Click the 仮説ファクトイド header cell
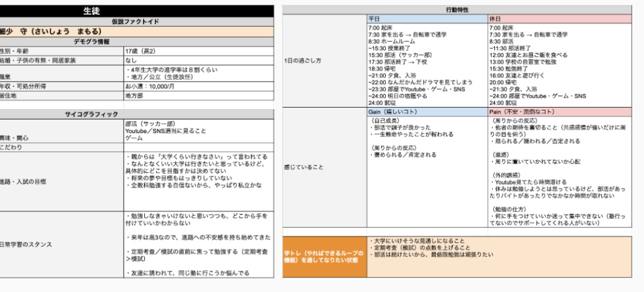 136,22
